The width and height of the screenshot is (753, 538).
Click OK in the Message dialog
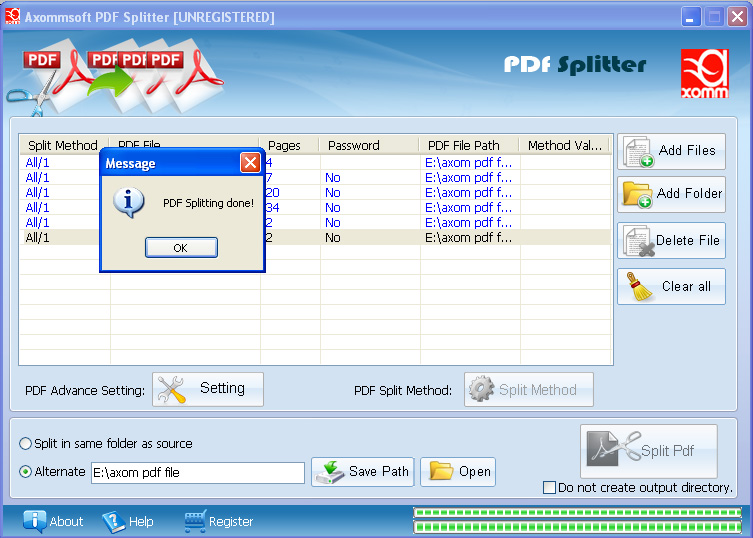180,248
